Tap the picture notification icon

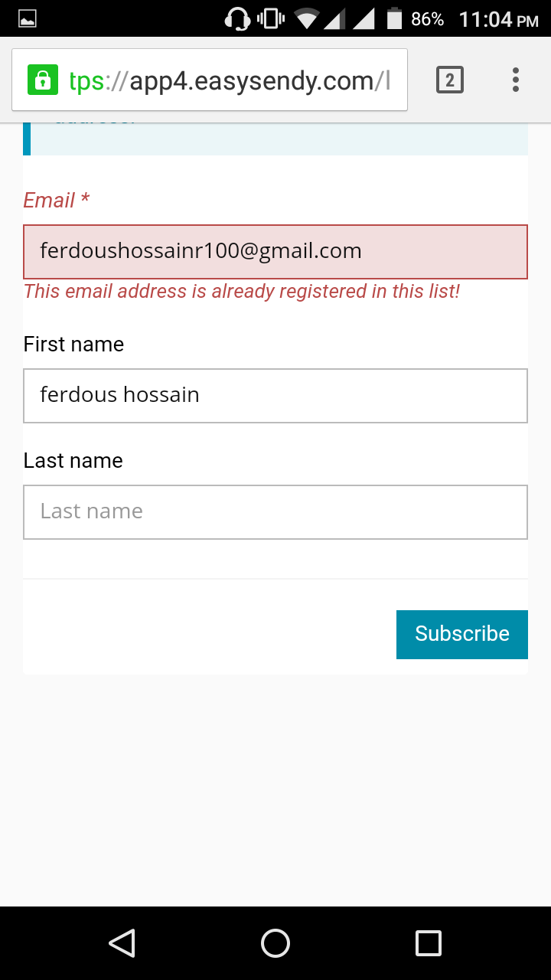coord(28,19)
